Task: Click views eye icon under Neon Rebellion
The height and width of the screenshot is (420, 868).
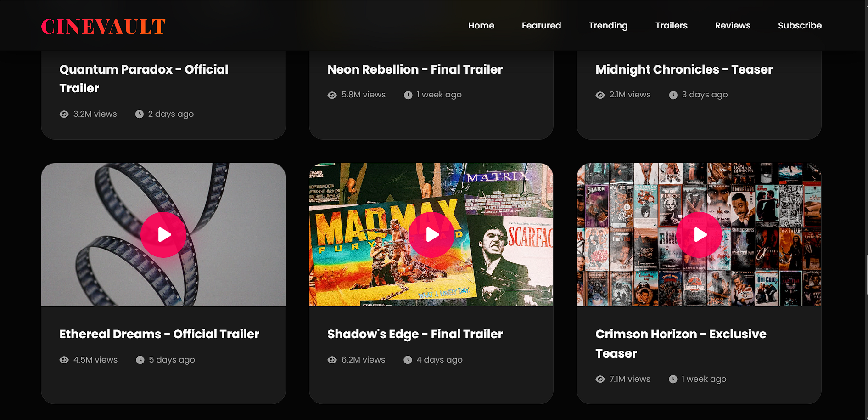Action: 332,95
